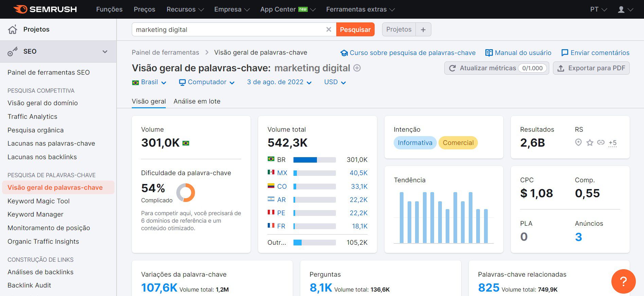
Task: Add new project with plus button
Action: coord(423,30)
